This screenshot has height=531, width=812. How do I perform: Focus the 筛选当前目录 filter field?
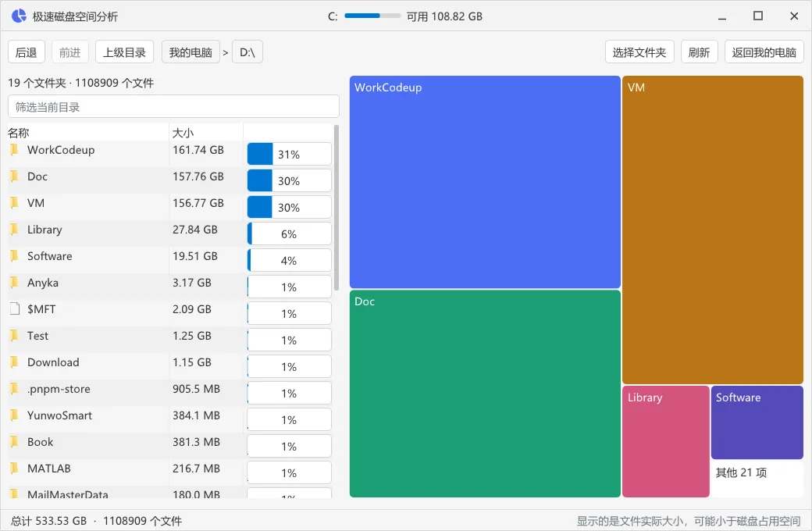173,107
